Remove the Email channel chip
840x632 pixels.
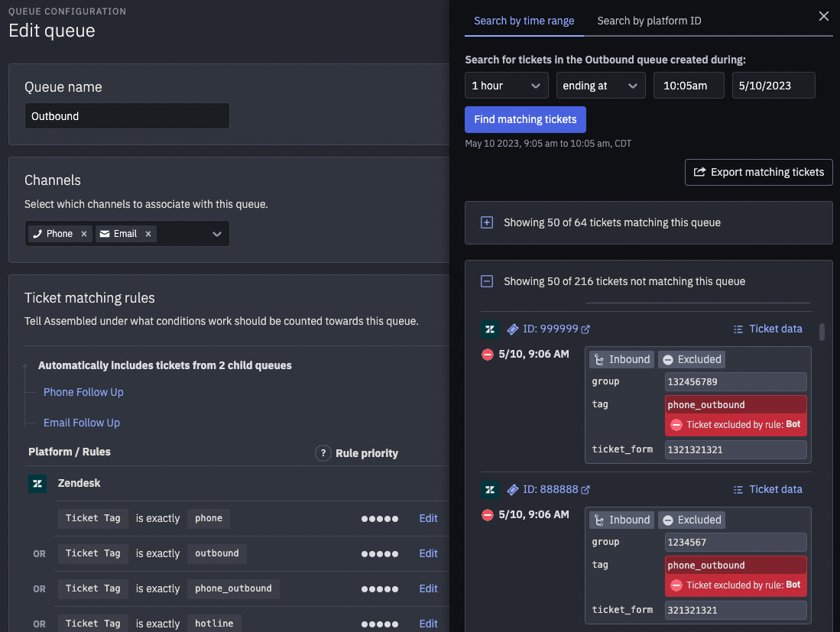click(148, 234)
